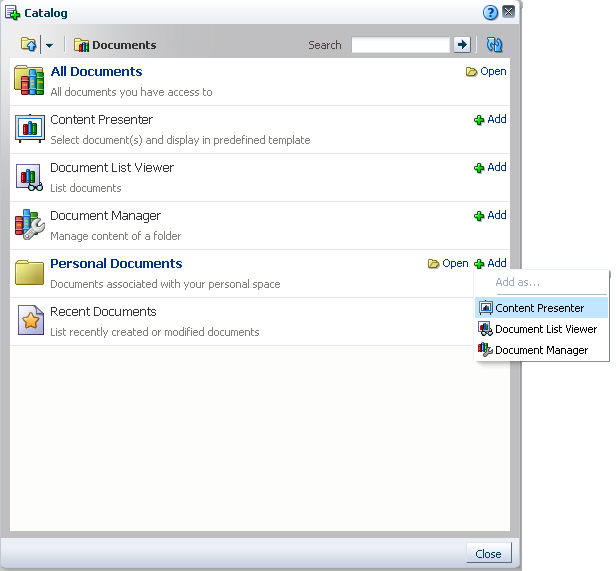Viewport: 616px width, 571px height.
Task: Click the Document List Viewer row icon
Action: [x=29, y=177]
